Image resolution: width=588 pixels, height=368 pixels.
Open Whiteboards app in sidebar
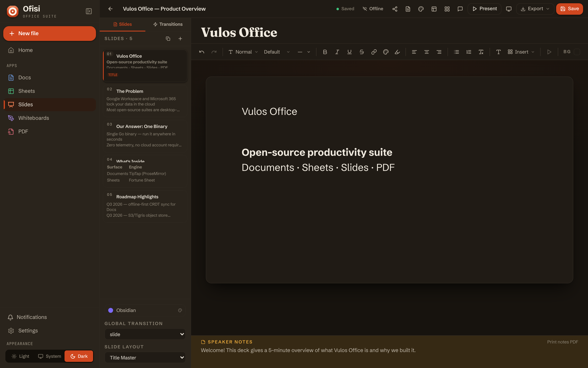click(50, 118)
